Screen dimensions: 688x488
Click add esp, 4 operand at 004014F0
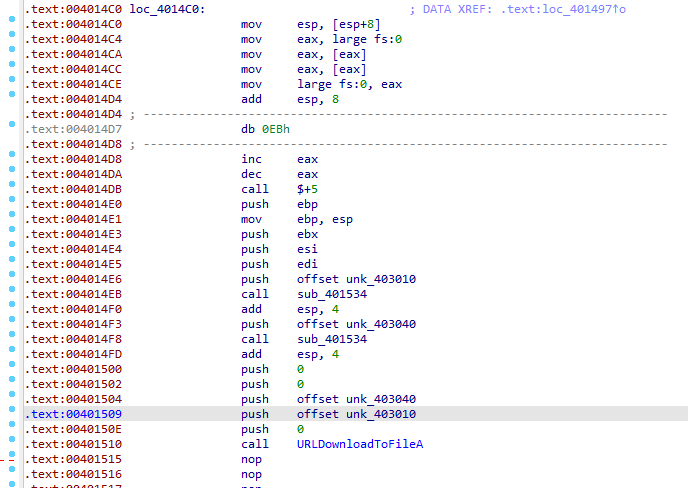pyautogui.click(x=318, y=309)
